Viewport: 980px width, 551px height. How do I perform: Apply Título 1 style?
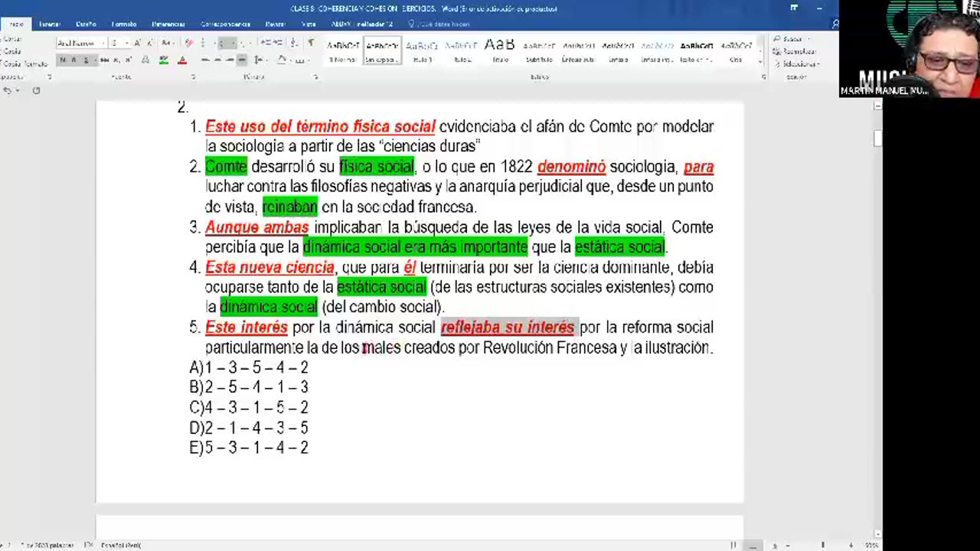click(x=422, y=51)
